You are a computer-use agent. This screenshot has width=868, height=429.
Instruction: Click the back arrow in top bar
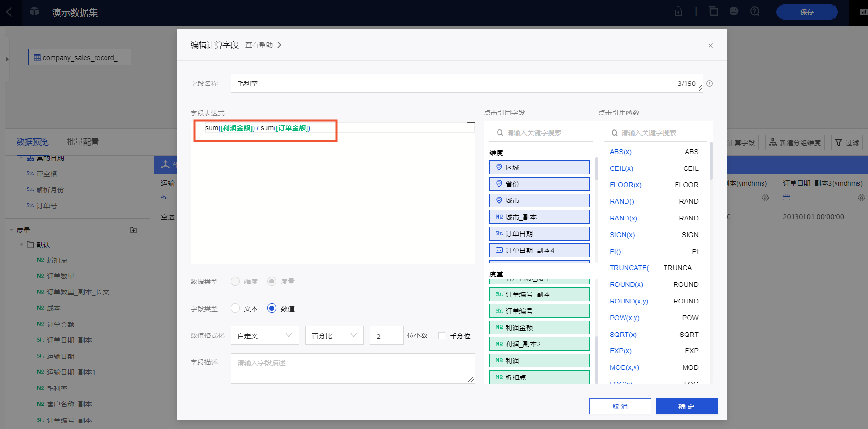[x=10, y=12]
